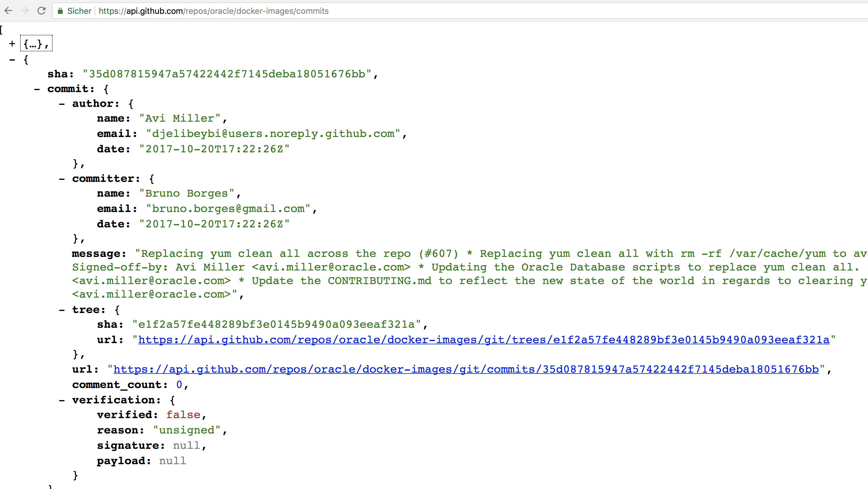Click the browser back arrow

tap(9, 11)
